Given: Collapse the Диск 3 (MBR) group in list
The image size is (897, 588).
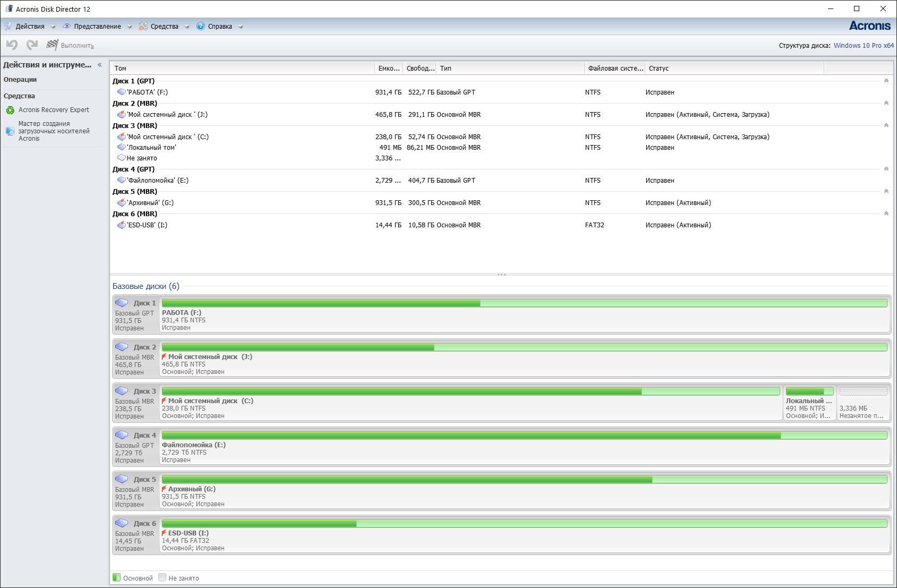Looking at the screenshot, I should [x=886, y=125].
